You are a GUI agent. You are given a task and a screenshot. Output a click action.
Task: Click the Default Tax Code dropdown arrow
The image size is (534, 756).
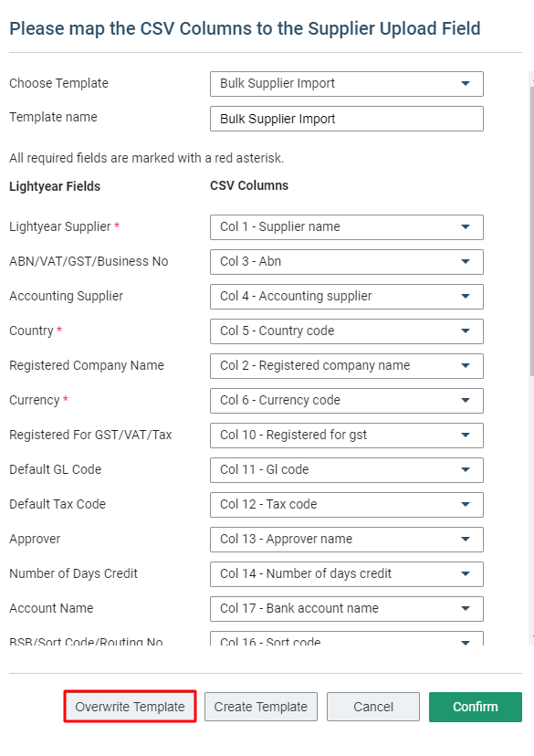465,504
